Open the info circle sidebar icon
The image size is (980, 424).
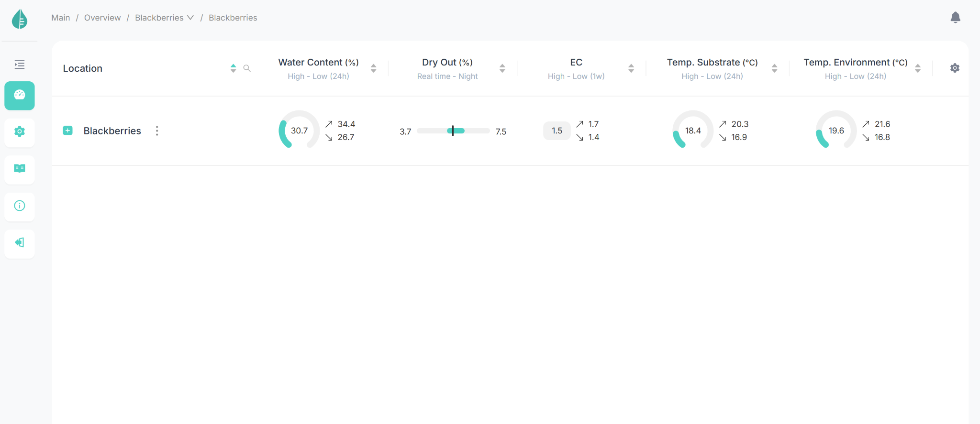point(20,206)
